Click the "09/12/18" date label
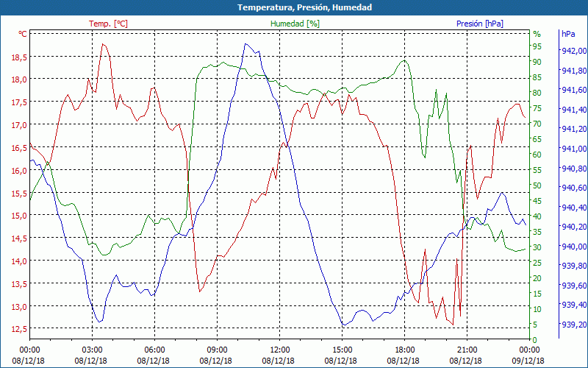The image size is (588, 368). [528, 361]
